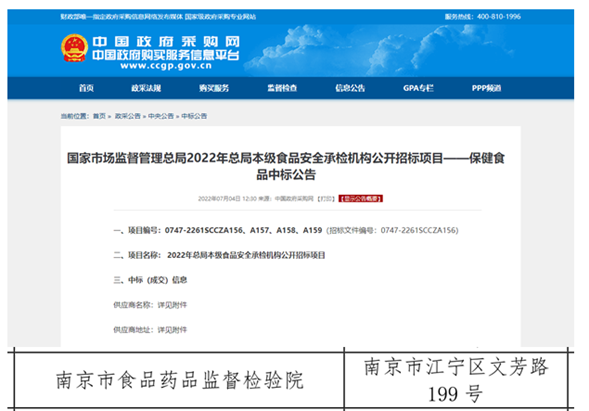Click the 项目名称 line text

coord(219,255)
